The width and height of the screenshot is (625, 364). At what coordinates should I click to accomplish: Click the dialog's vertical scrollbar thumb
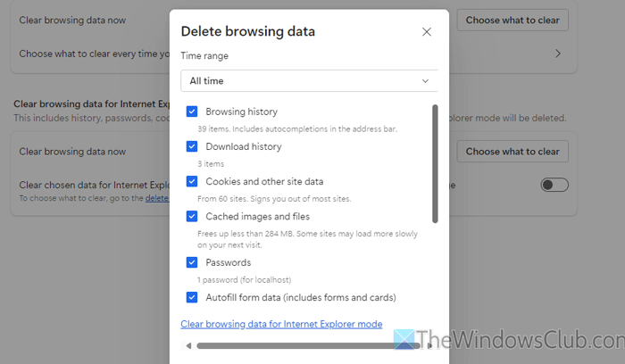pyautogui.click(x=435, y=162)
